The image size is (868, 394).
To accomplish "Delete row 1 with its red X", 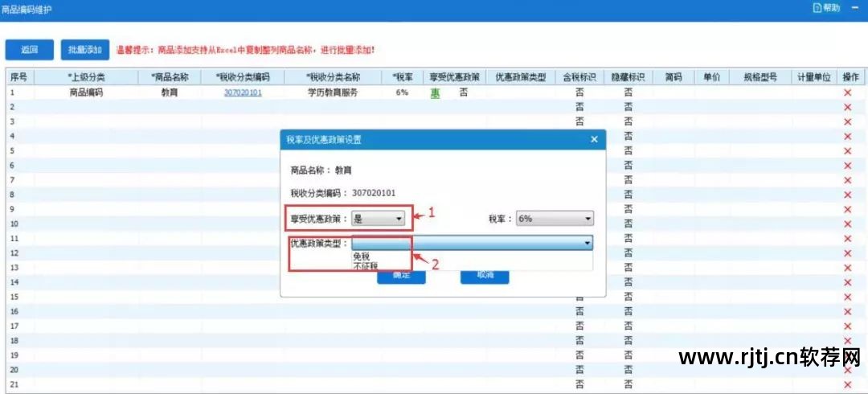I will (x=847, y=92).
